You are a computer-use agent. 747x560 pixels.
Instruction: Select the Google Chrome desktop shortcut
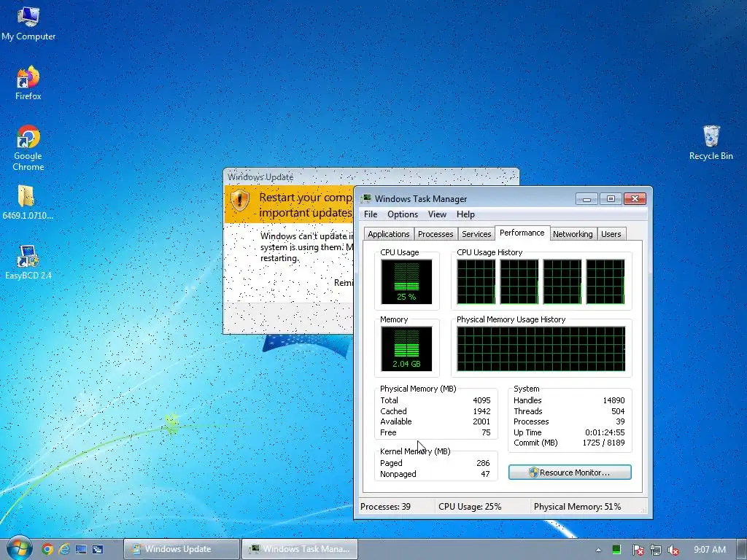(x=28, y=147)
